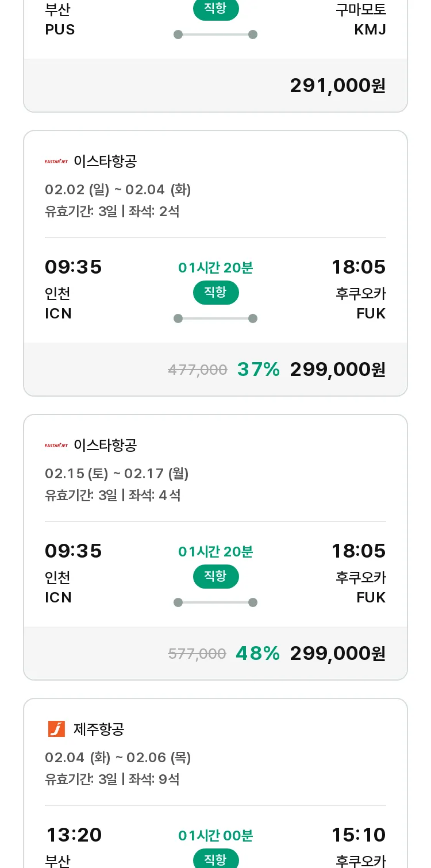Image resolution: width=431 pixels, height=868 pixels.
Task: Select the 291,000원 Kumamoto fare
Action: click(337, 86)
